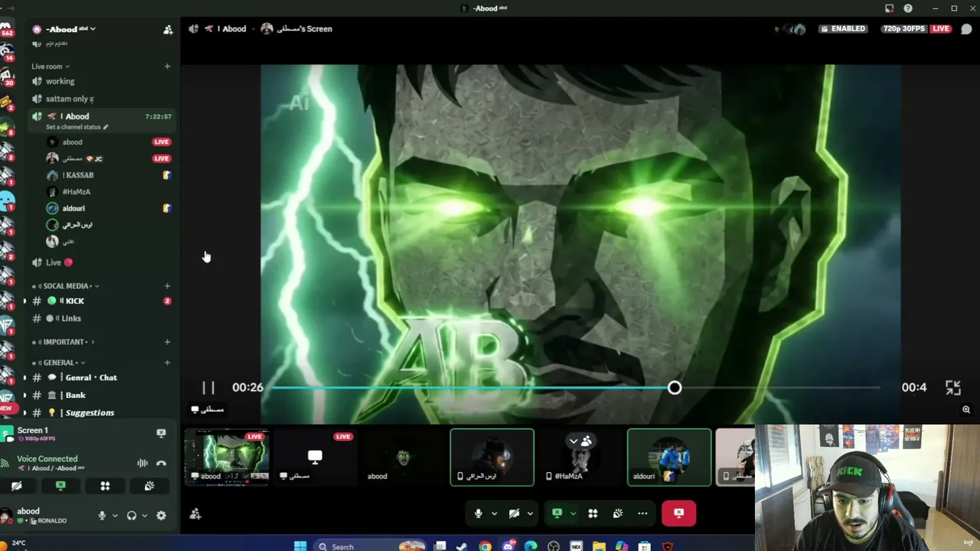Stop streaming Screen 1 in voice panel
This screenshot has height=551, width=980.
[161, 433]
